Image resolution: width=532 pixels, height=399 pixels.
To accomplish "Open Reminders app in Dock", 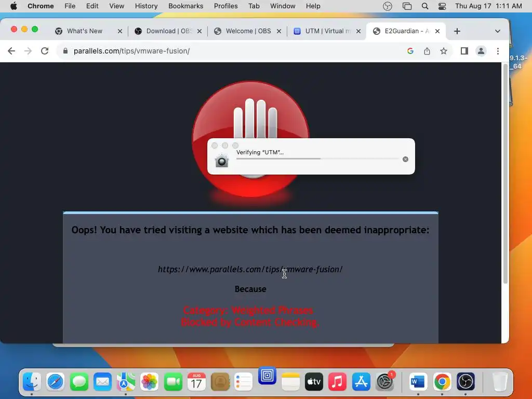I will coord(244,382).
